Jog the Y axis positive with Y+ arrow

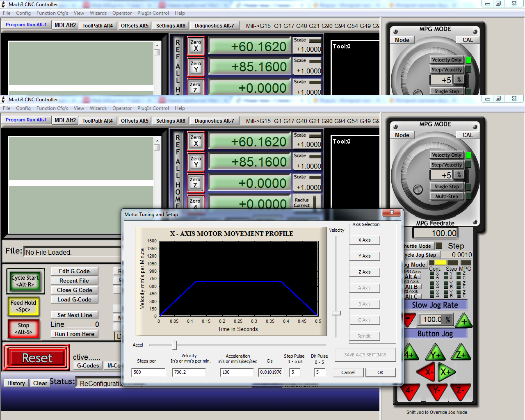[435, 354]
